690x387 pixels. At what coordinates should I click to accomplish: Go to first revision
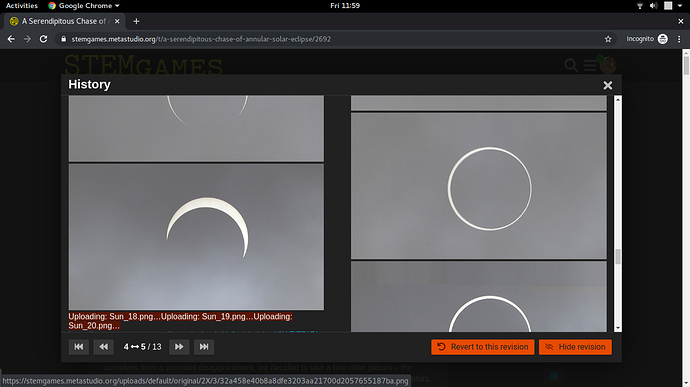tap(79, 347)
